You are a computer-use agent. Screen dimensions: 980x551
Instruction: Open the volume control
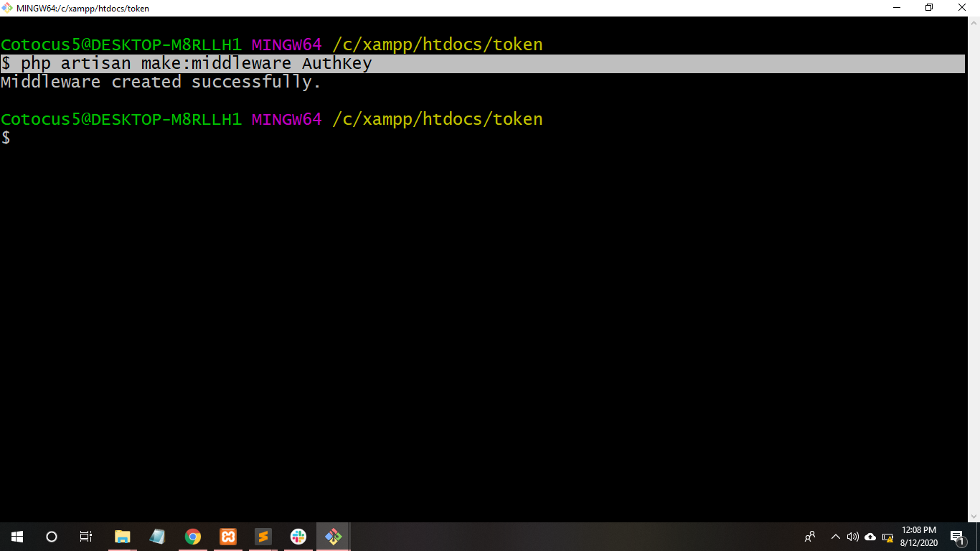coord(852,537)
